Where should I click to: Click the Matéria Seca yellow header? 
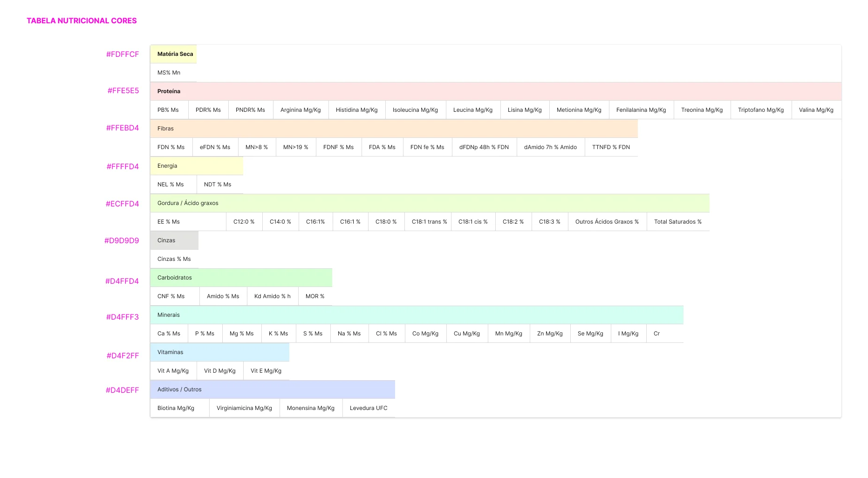173,54
